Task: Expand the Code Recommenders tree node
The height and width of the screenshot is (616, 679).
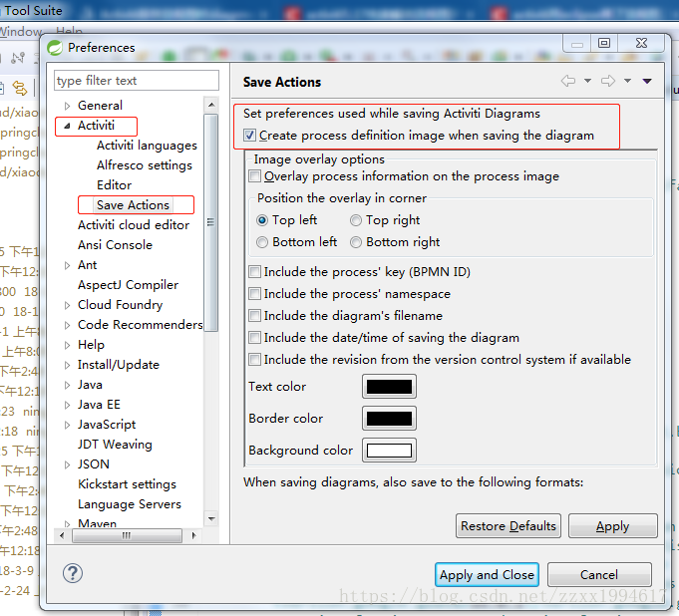Action: 67,325
